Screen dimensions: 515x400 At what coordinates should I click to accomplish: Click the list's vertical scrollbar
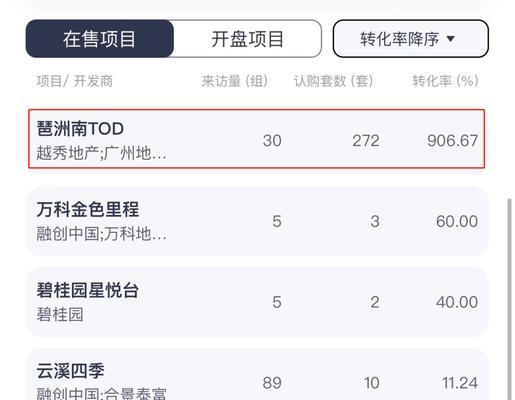coord(509,299)
